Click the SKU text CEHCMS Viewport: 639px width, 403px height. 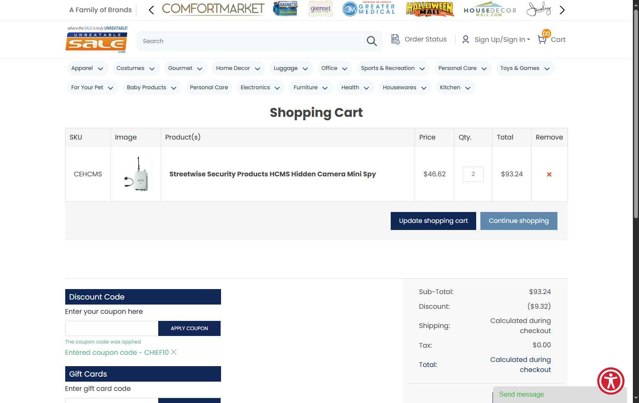88,174
